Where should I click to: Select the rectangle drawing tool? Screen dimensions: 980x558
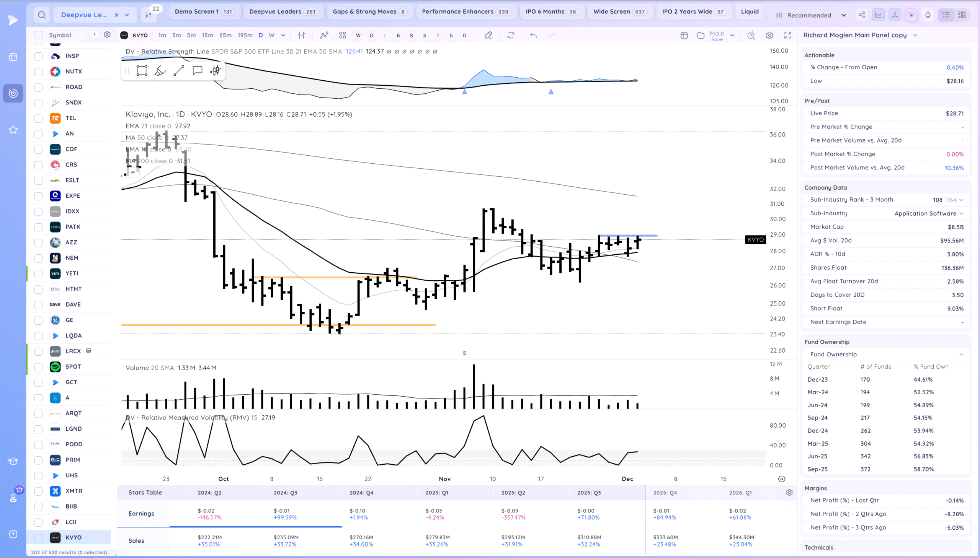142,70
